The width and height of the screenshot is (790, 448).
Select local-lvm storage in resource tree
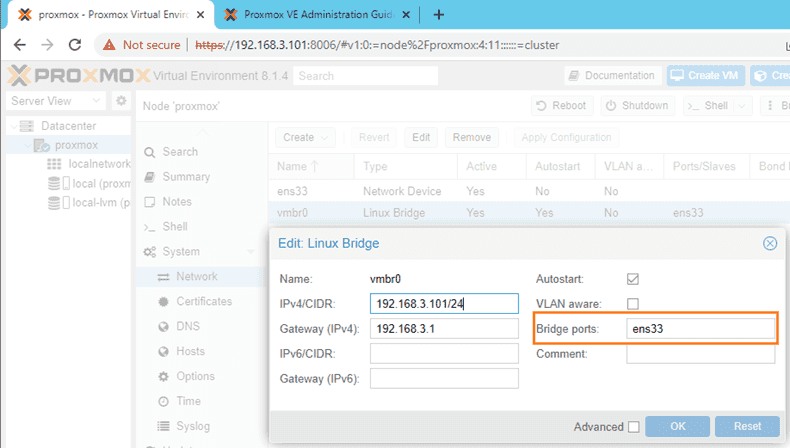tap(89, 203)
